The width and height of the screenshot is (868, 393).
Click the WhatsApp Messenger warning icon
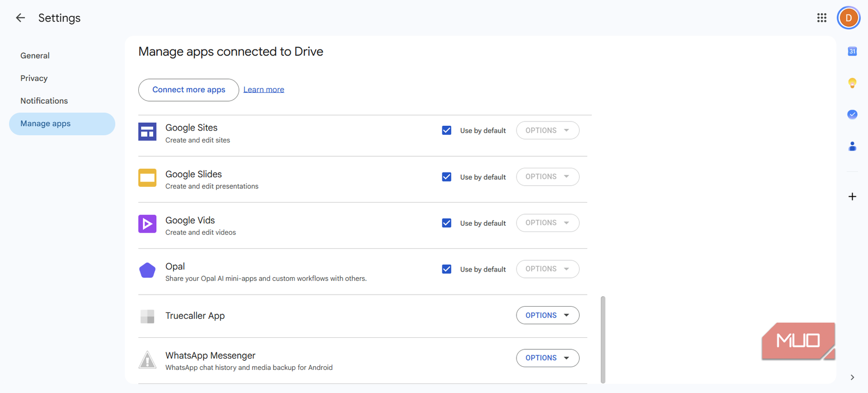click(147, 360)
